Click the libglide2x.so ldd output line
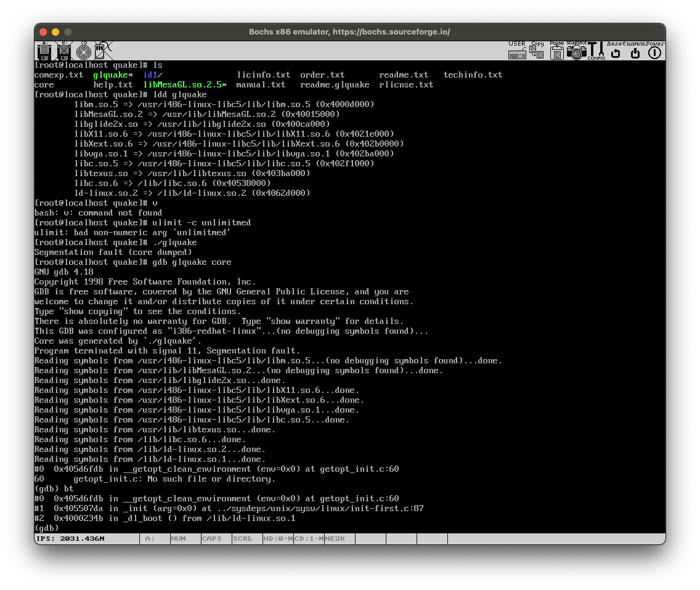The image size is (700, 590). (x=201, y=124)
